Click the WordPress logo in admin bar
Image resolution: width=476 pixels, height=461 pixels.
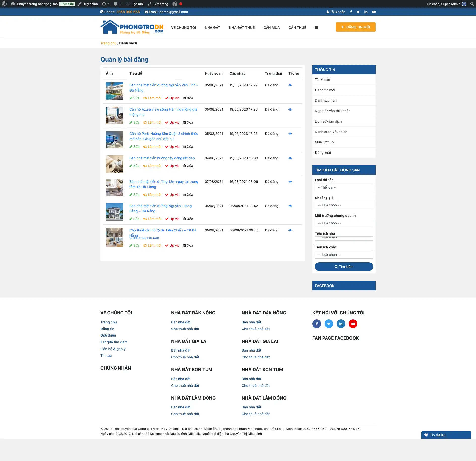[4, 4]
